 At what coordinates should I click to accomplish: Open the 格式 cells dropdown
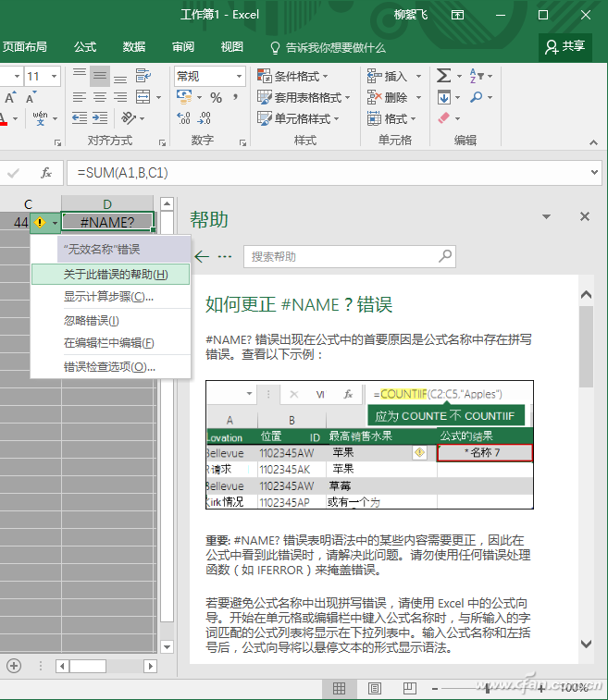pos(413,118)
